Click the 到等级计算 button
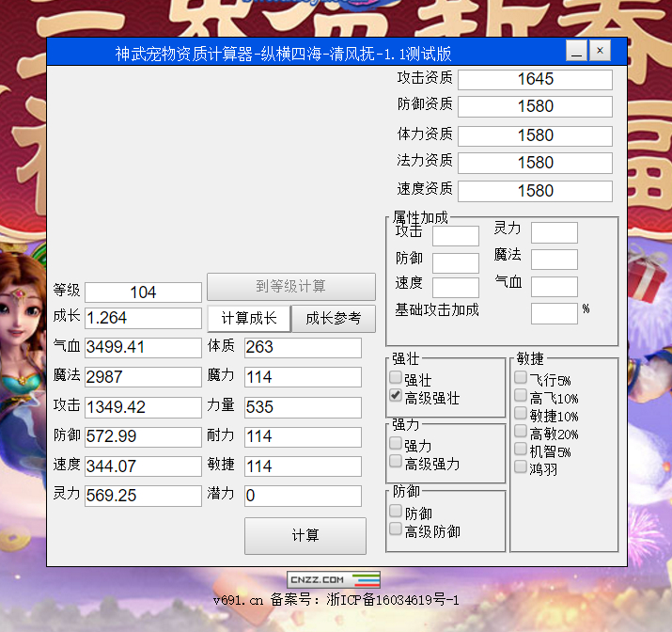This screenshot has height=632, width=672. pos(291,287)
